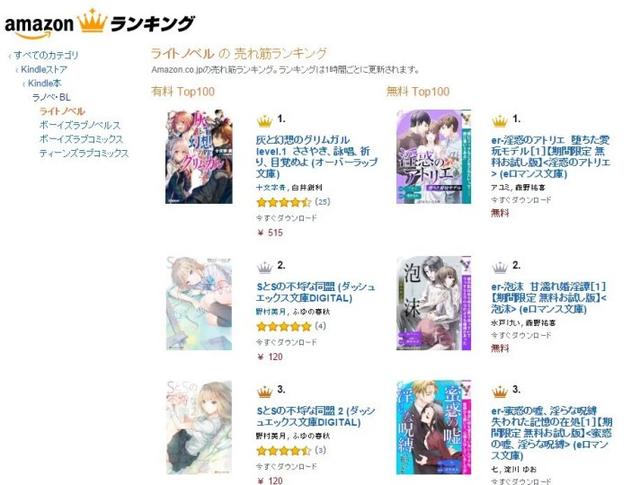Switch to 有料 Top100 tab
This screenshot has width=640, height=485.
tap(183, 91)
